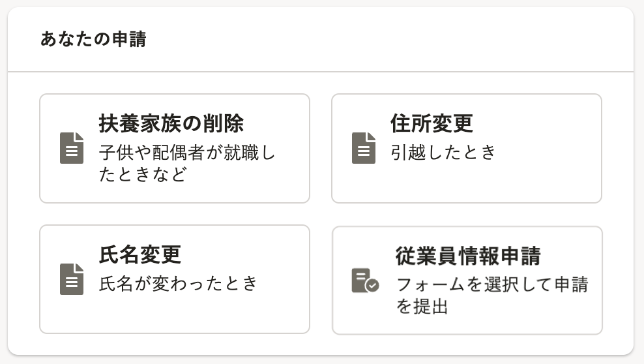
Task: Click the description 氏名が変わったとき
Action: pyautogui.click(x=178, y=284)
